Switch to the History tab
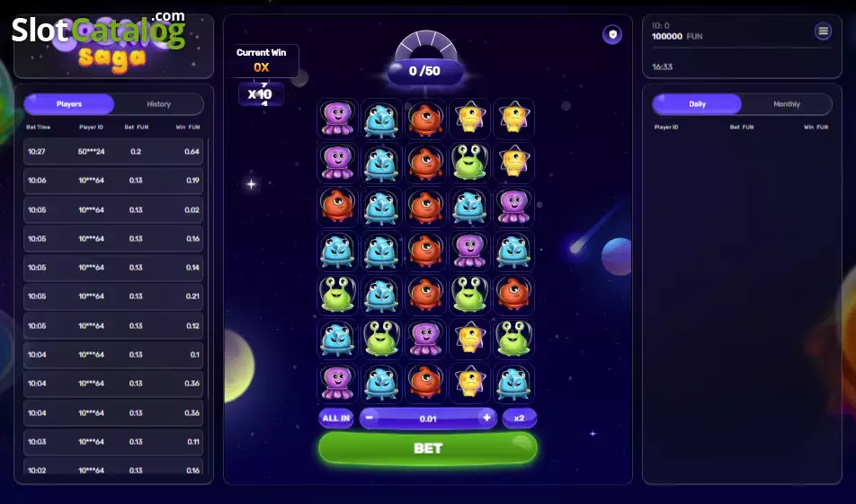 159,104
